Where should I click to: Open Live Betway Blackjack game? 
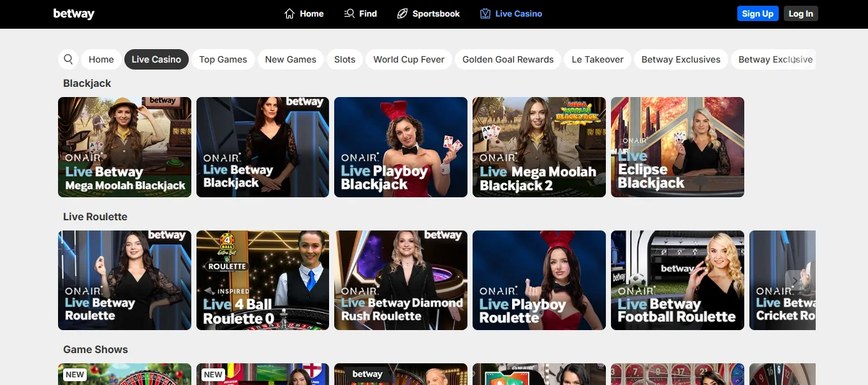(x=263, y=147)
